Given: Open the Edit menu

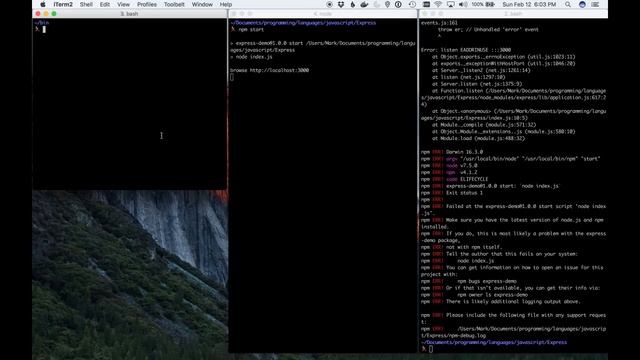Looking at the screenshot, I should pyautogui.click(x=105, y=4).
